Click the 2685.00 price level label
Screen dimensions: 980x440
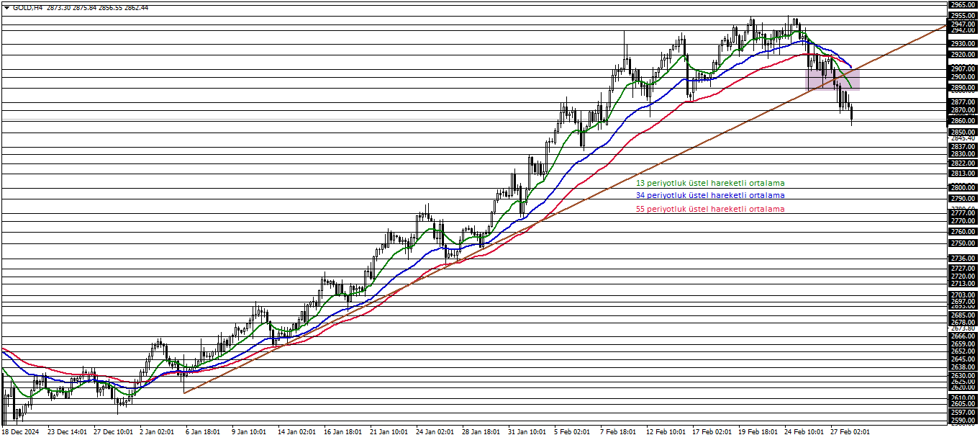click(962, 315)
